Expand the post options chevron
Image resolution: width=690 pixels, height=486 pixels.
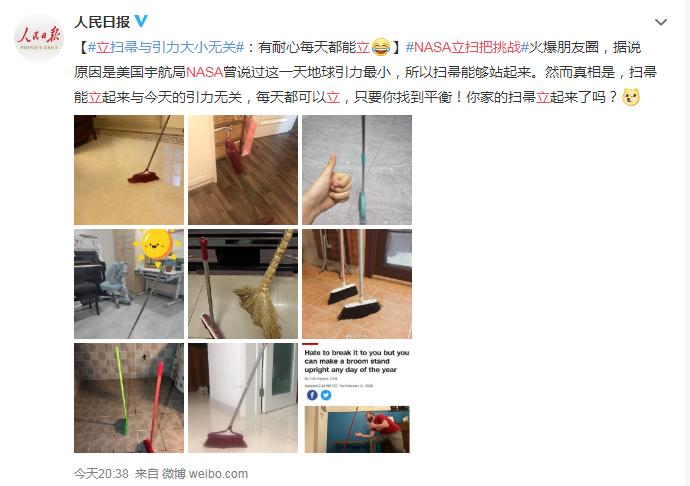[661, 22]
